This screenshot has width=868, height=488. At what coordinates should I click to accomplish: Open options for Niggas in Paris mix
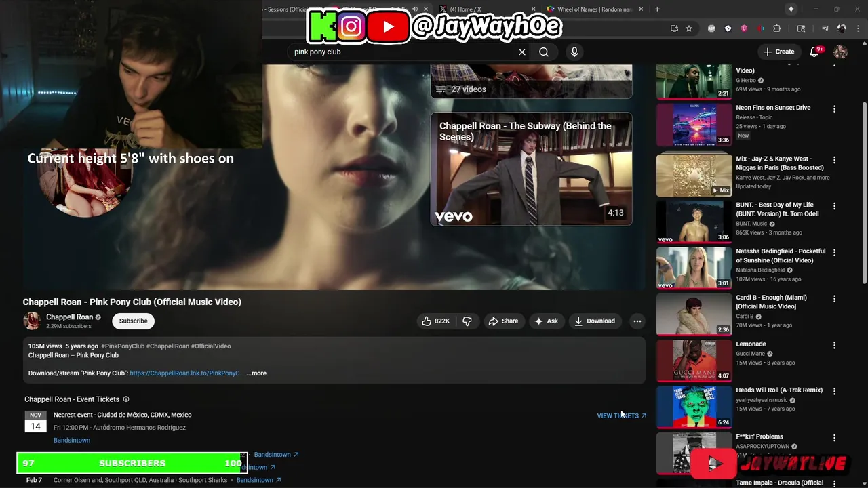tap(834, 160)
